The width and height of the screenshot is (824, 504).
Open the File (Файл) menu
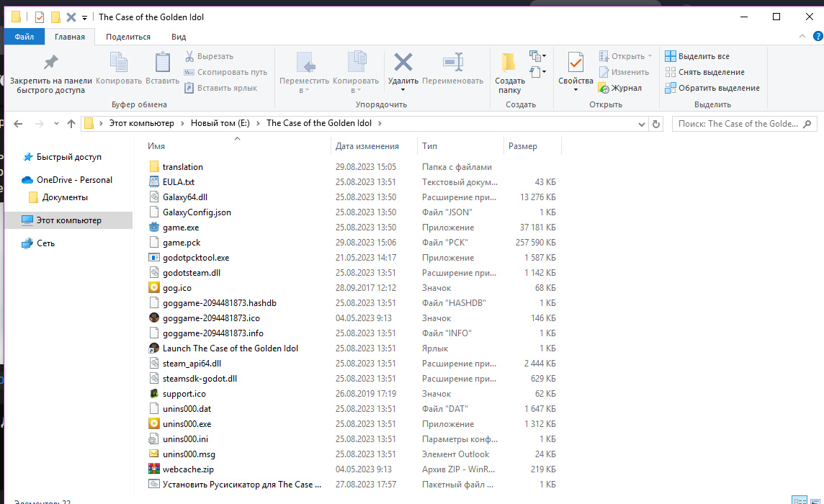tap(24, 37)
